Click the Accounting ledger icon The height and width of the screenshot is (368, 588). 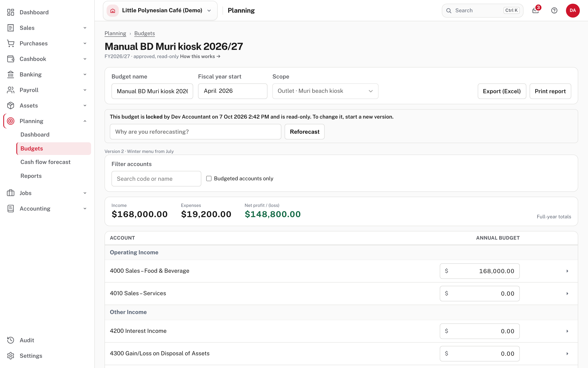10,209
